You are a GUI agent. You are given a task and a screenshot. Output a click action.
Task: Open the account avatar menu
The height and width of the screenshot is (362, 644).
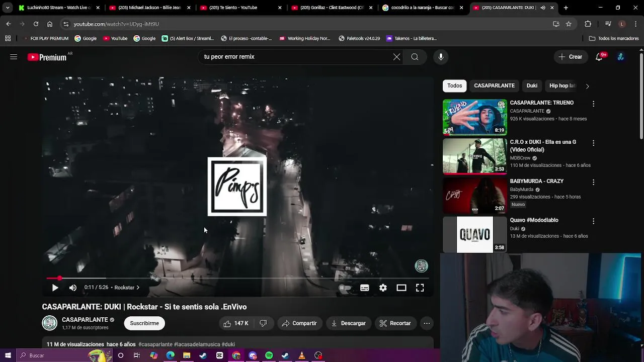click(x=620, y=57)
